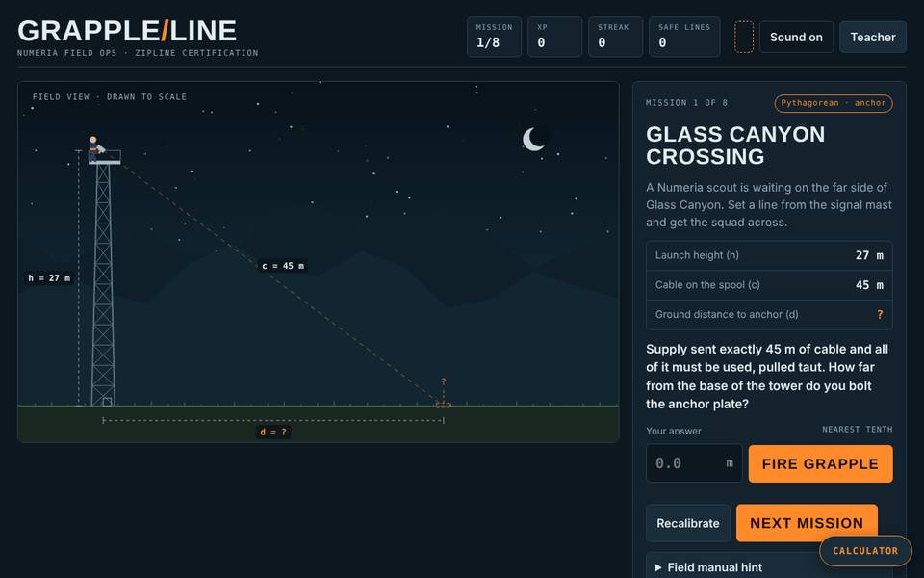Click the Ground distance to anchor (d) row
Viewport: 924px width, 578px height.
click(x=769, y=314)
